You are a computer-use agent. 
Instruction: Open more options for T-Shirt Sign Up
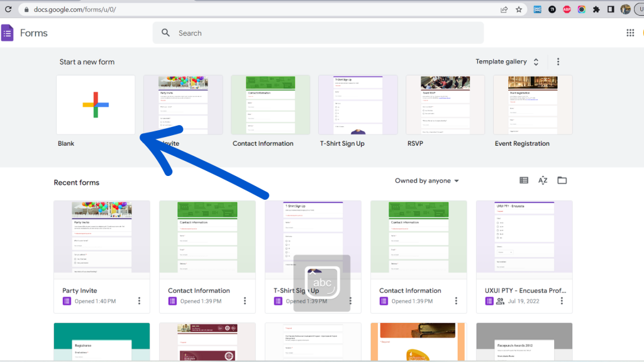point(350,300)
